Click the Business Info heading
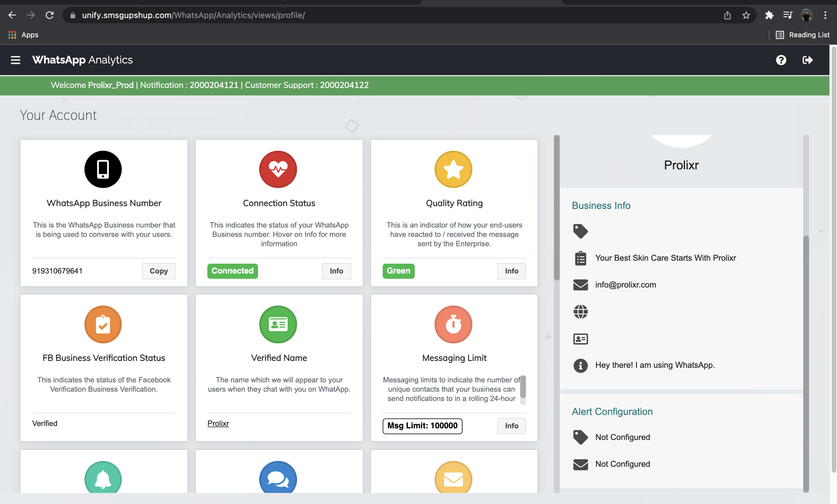 pyautogui.click(x=601, y=206)
